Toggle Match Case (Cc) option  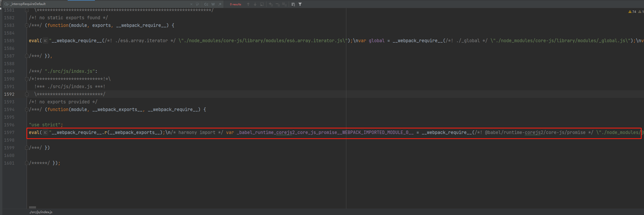206,4
